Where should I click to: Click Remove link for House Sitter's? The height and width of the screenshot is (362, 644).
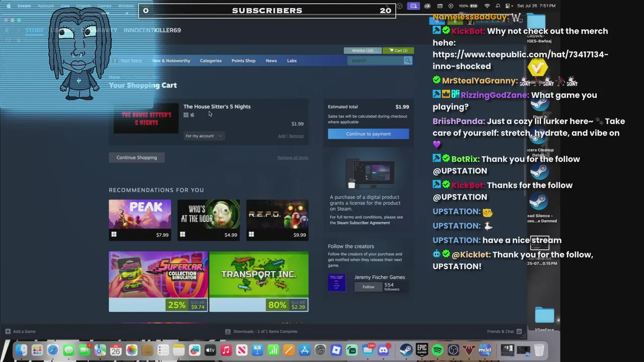pos(296,136)
